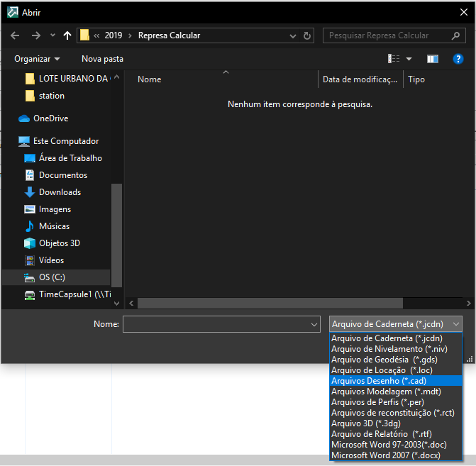Screen dimensions: 476x466
Task: Sort by the Nome column header
Action: click(150, 79)
